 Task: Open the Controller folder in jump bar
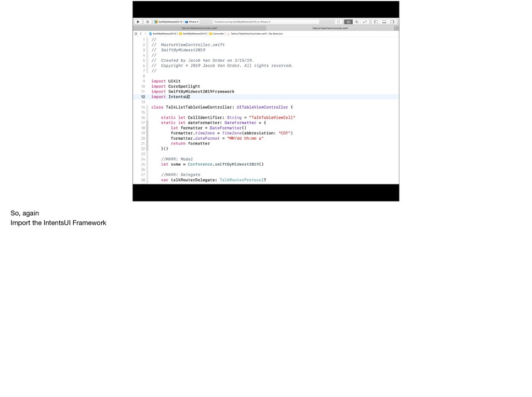(x=217, y=34)
